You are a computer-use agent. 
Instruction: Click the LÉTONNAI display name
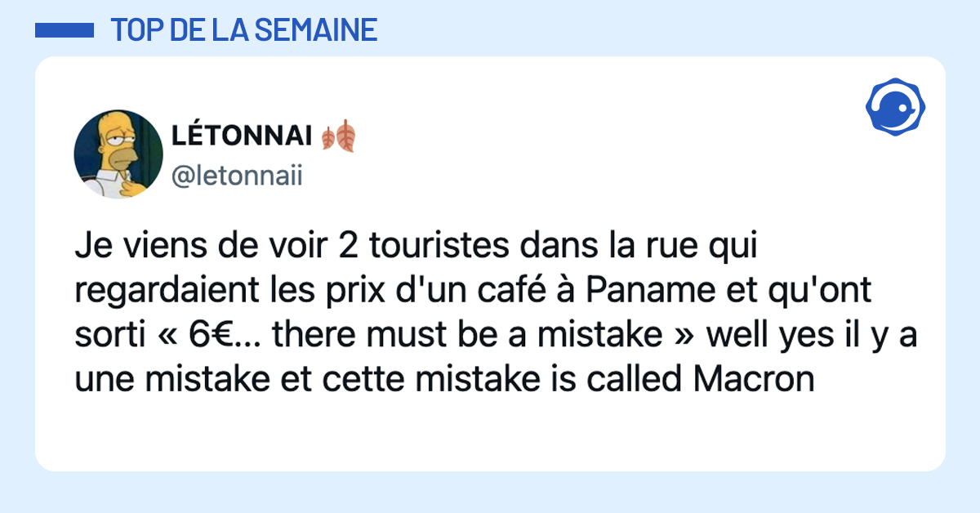pyautogui.click(x=242, y=136)
